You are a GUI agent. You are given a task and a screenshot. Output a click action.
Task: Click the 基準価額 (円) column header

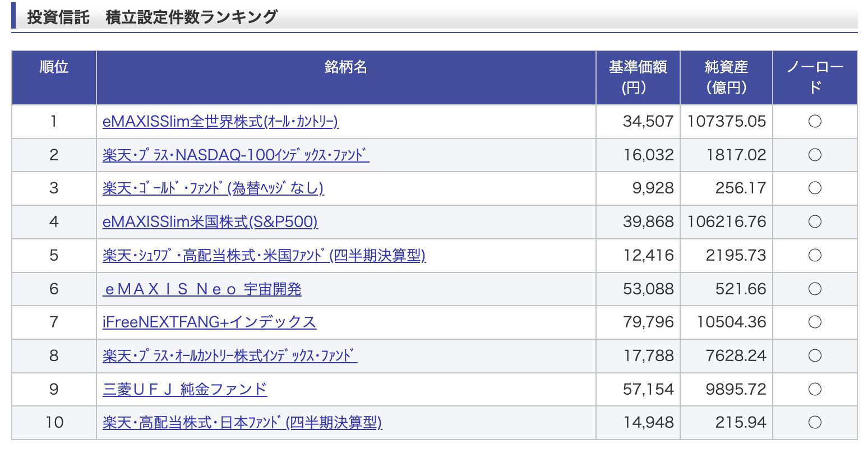pos(638,77)
